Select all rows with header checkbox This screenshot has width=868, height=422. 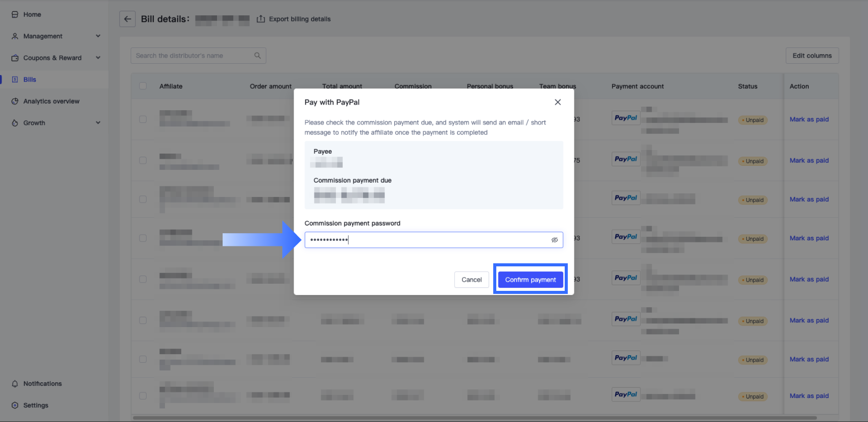143,86
